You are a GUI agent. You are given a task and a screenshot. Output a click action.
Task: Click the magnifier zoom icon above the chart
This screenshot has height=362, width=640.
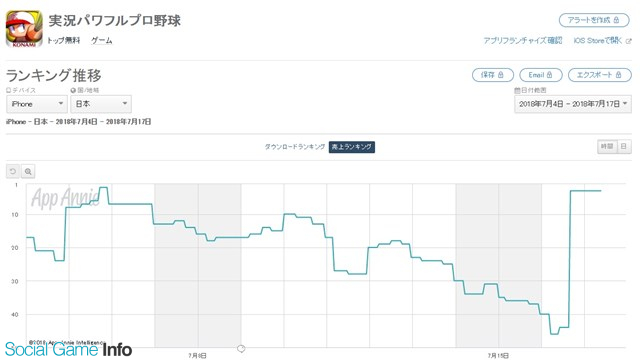click(x=28, y=171)
